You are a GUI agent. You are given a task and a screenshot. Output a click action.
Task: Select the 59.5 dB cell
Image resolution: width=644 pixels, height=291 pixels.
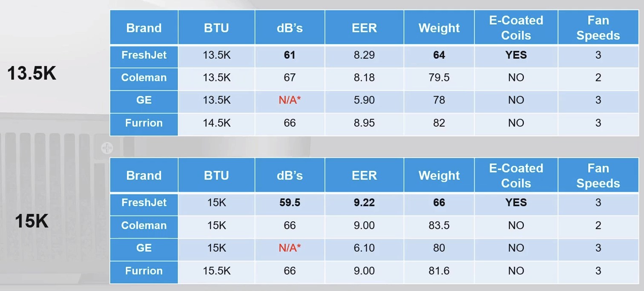tap(290, 203)
